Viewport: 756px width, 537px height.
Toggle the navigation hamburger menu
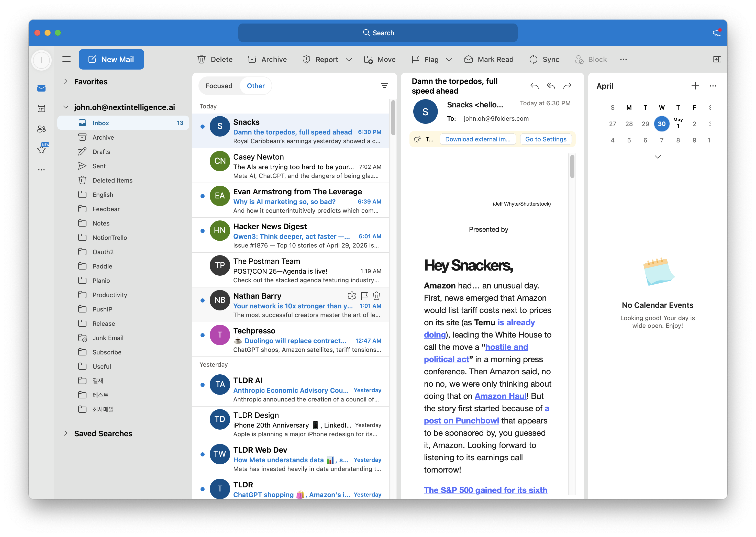pos(66,59)
